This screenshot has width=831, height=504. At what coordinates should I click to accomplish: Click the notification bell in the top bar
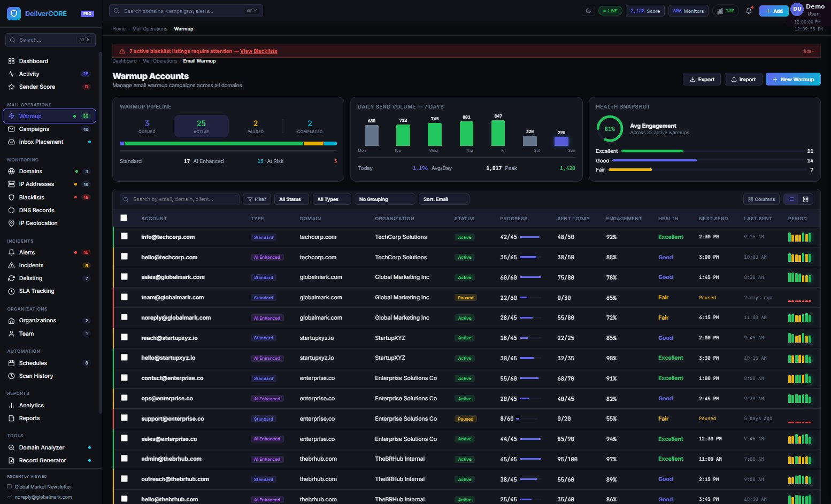coord(749,10)
